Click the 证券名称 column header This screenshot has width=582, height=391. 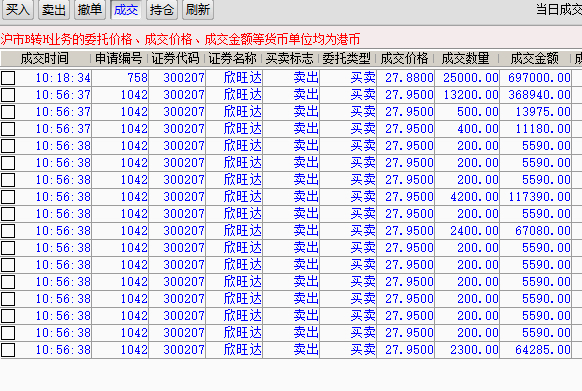233,58
